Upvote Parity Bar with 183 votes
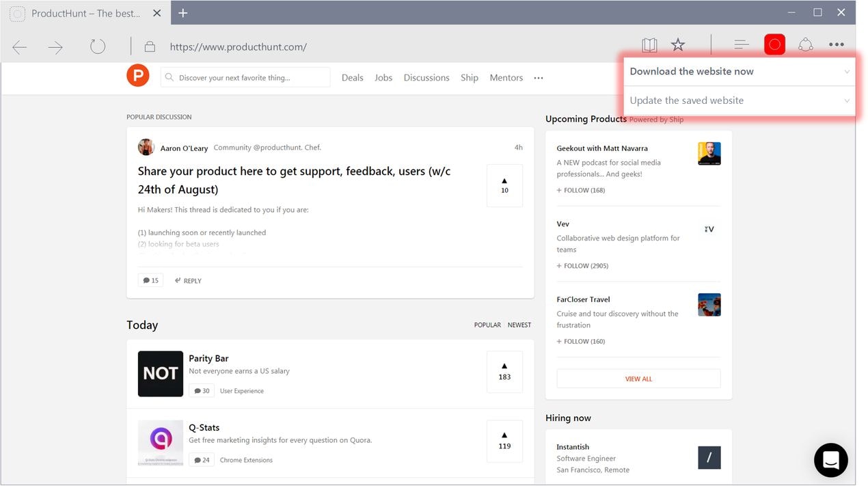This screenshot has width=868, height=486. 504,372
